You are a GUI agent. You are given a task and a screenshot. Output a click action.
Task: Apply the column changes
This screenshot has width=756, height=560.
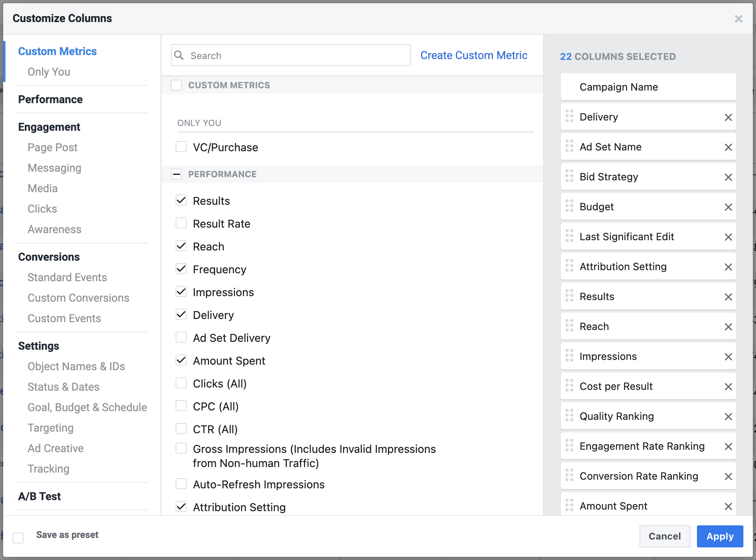click(x=720, y=536)
